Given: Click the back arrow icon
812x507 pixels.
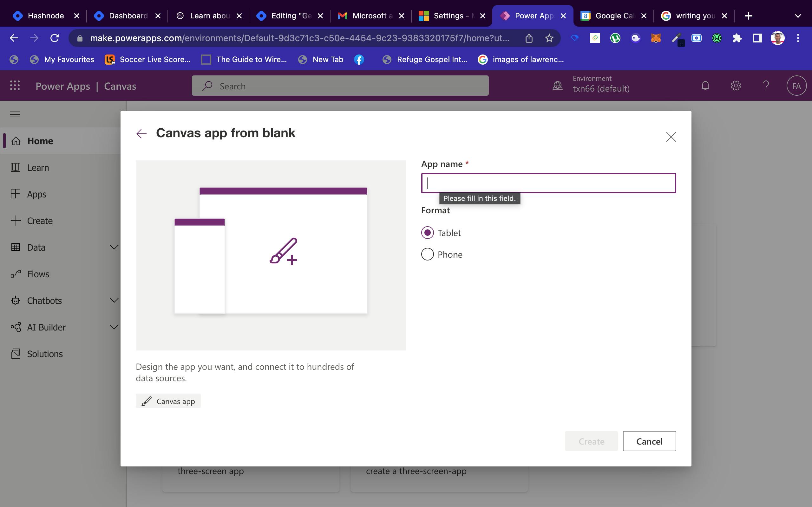Looking at the screenshot, I should click(141, 132).
